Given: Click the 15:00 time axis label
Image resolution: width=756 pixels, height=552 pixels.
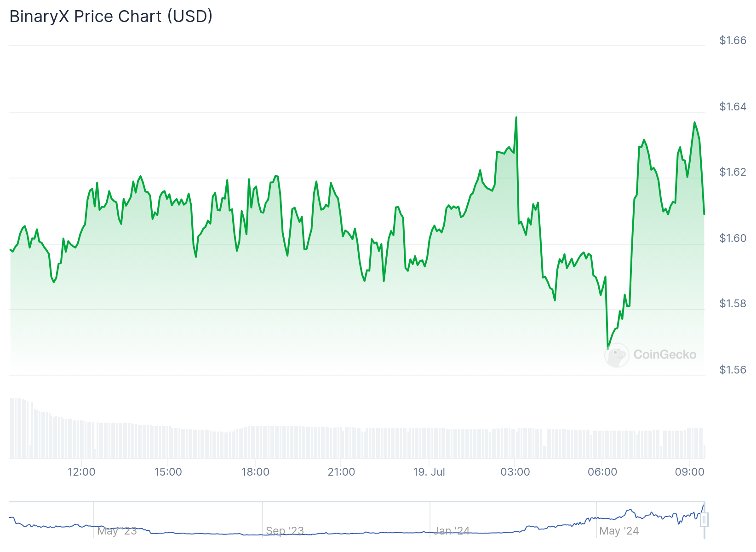Looking at the screenshot, I should tap(168, 472).
